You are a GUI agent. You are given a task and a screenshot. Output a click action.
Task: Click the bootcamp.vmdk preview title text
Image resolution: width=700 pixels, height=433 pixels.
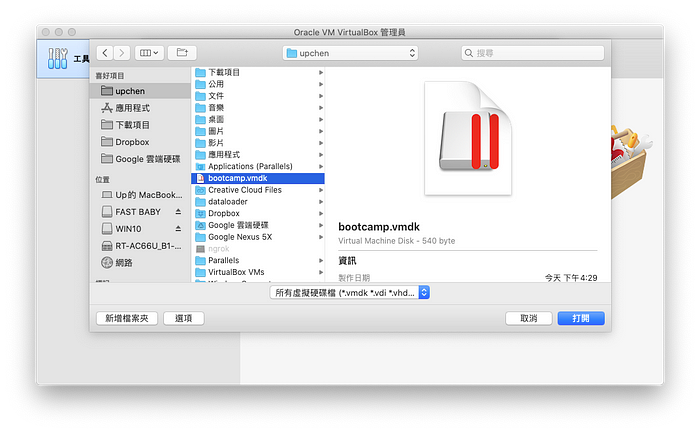[379, 227]
